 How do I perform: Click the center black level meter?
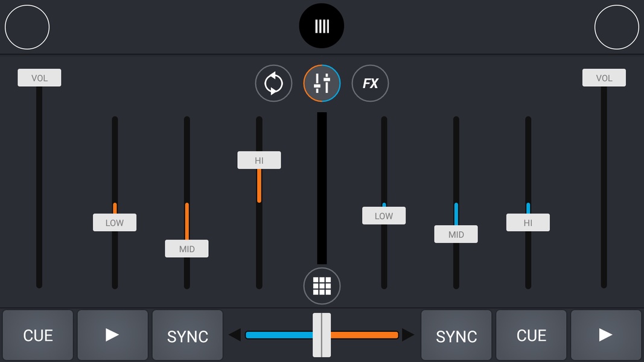pos(322,188)
